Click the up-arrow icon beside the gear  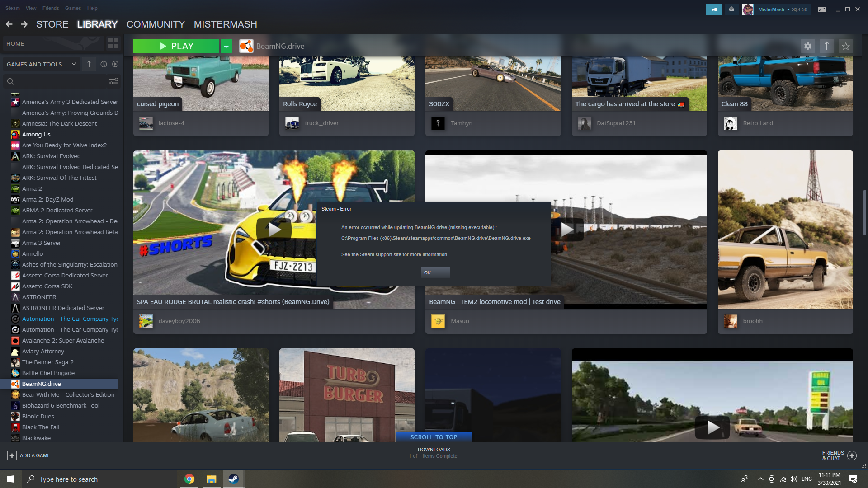[x=827, y=46]
